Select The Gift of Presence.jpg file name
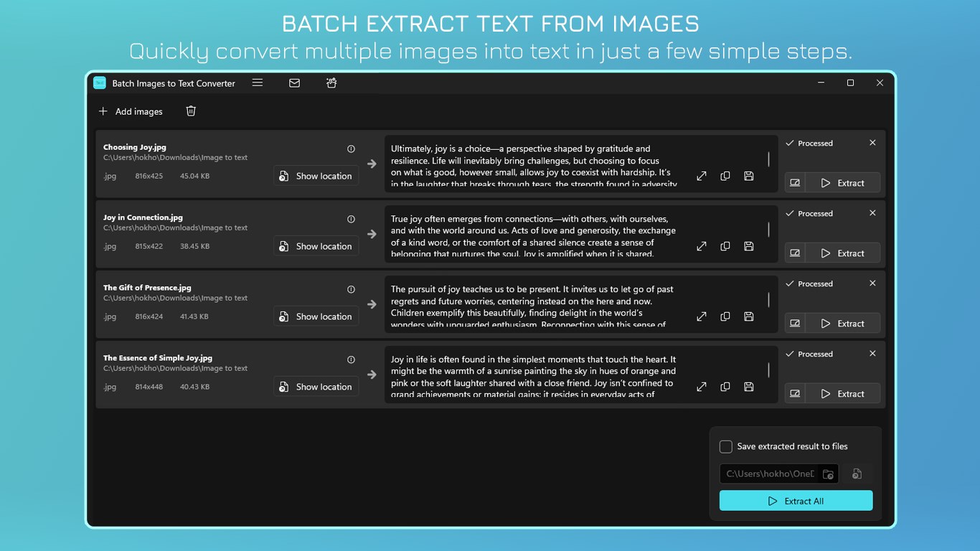980x551 pixels. [147, 288]
